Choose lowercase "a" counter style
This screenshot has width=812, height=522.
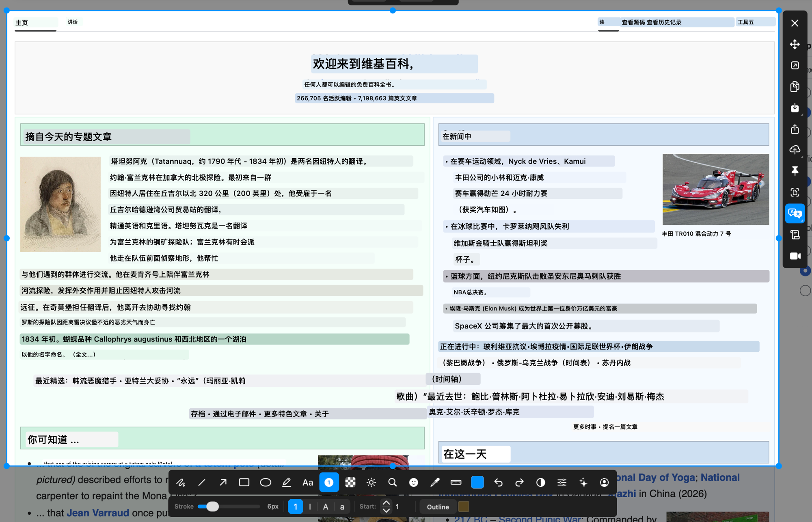coord(342,507)
